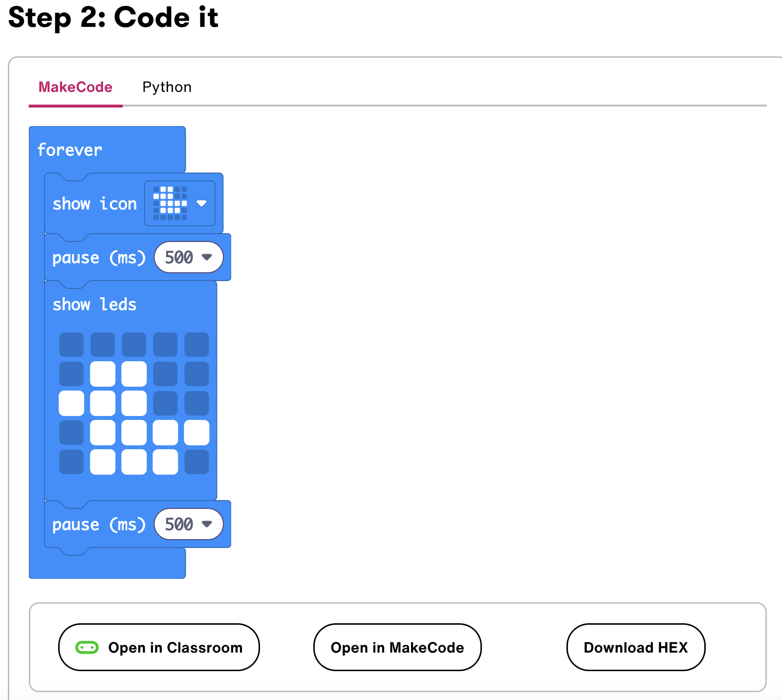Click the Open in MakeCode button
782x700 pixels.
click(x=397, y=647)
